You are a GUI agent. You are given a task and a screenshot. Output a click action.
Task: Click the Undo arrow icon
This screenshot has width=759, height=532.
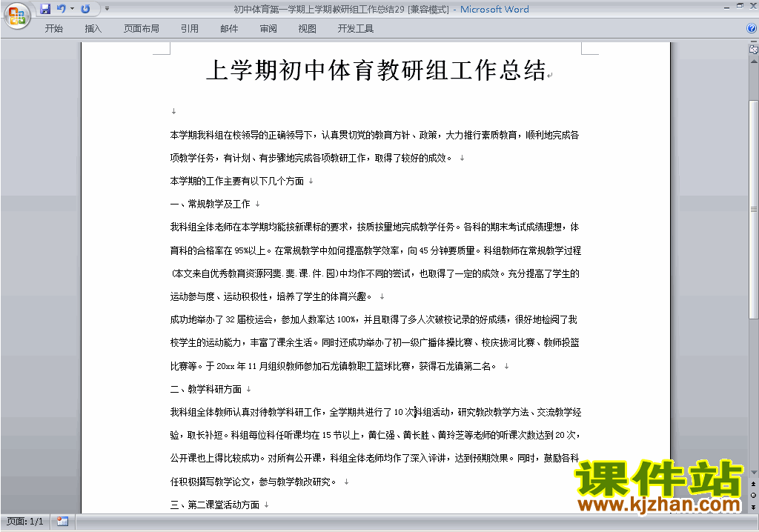[x=61, y=9]
